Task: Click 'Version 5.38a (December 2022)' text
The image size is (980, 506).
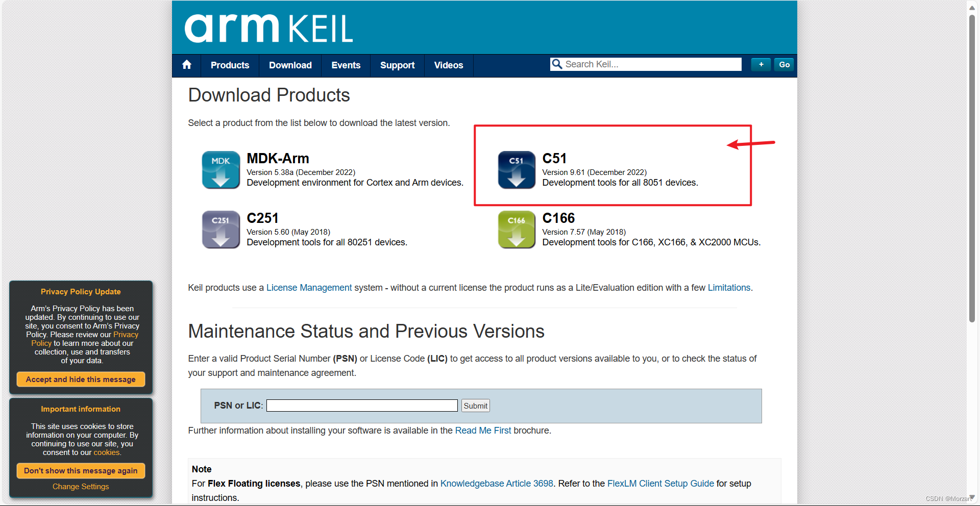Action: (x=301, y=172)
